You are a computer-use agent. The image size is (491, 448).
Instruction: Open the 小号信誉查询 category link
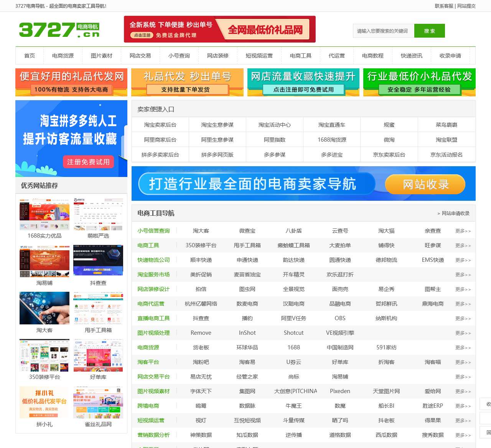click(x=153, y=231)
